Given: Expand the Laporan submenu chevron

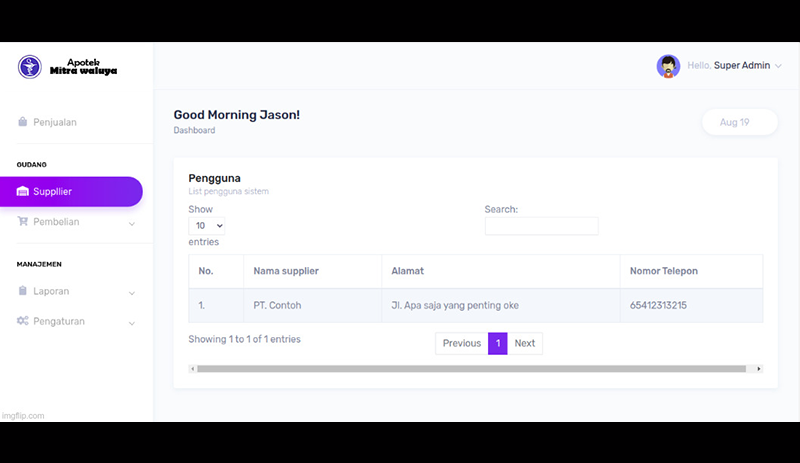Looking at the screenshot, I should coord(132,293).
